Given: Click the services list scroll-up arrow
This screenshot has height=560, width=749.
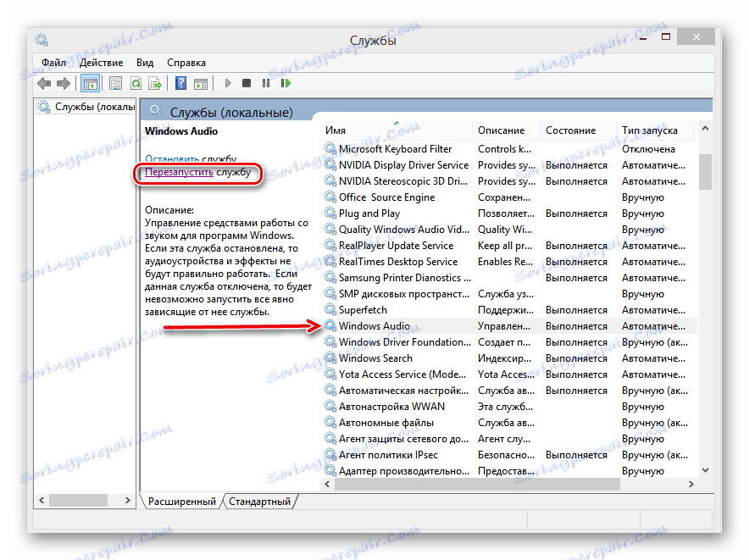Looking at the screenshot, I should pos(705,129).
